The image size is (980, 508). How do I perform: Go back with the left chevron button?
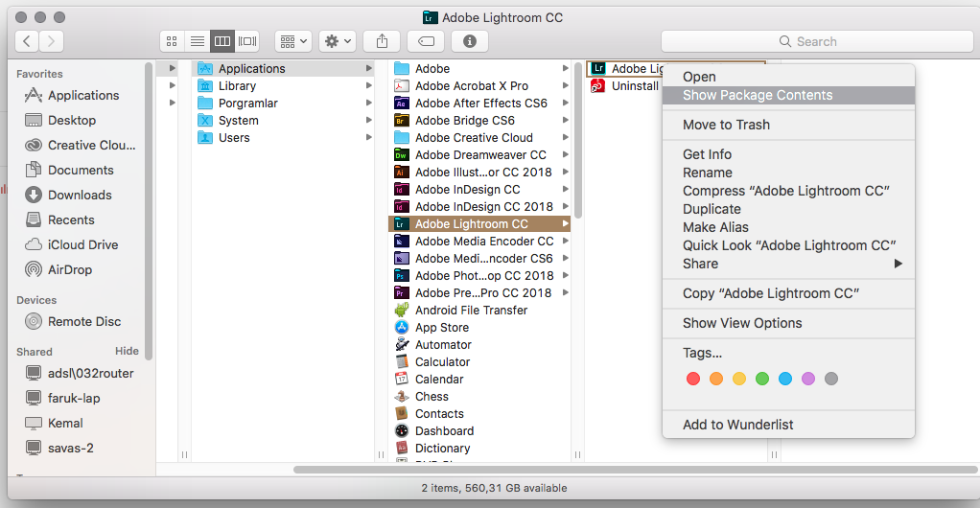(x=26, y=41)
